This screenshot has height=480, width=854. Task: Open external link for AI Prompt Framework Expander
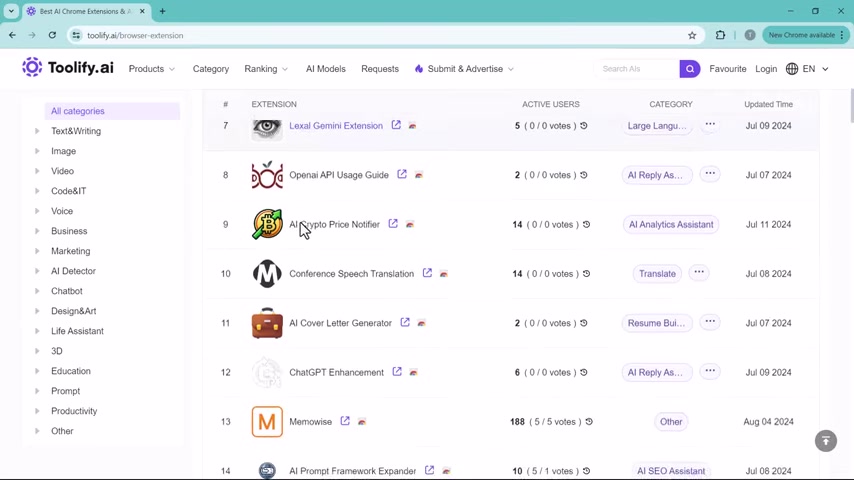point(430,470)
